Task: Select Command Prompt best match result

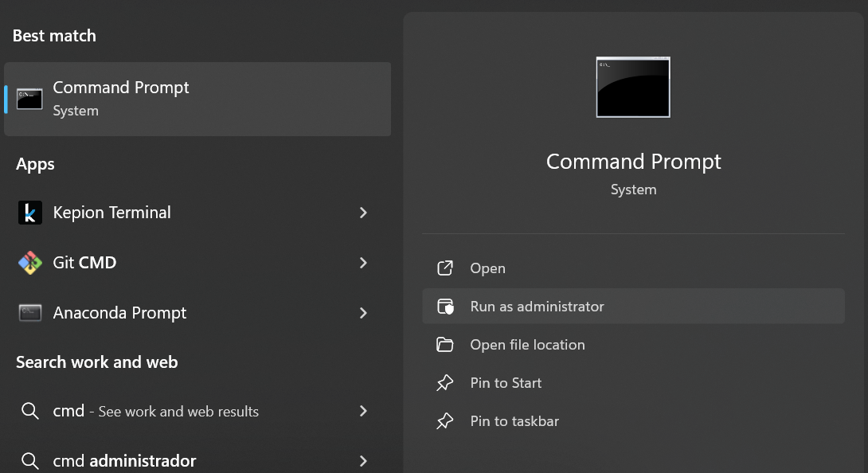Action: point(197,100)
